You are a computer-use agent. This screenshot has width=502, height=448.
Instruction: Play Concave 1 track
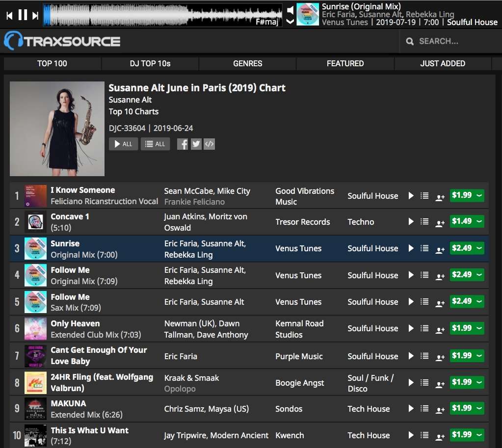[x=411, y=222]
